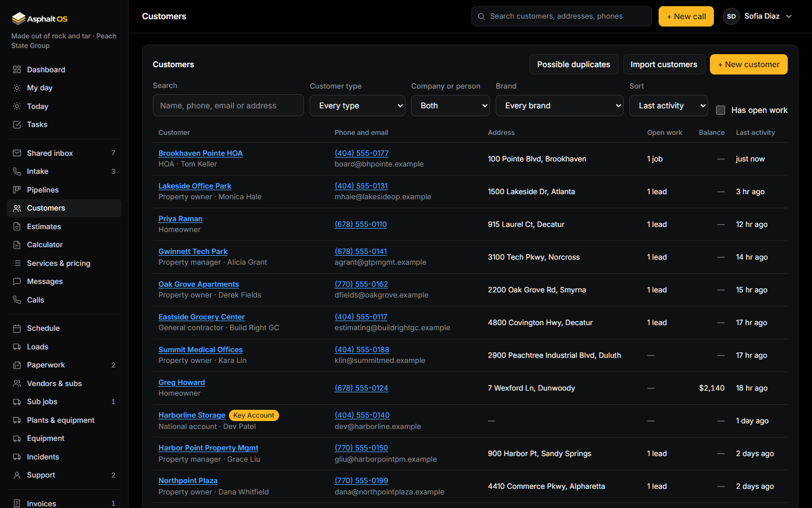Click the New customer button
This screenshot has width=812, height=508.
tap(749, 64)
